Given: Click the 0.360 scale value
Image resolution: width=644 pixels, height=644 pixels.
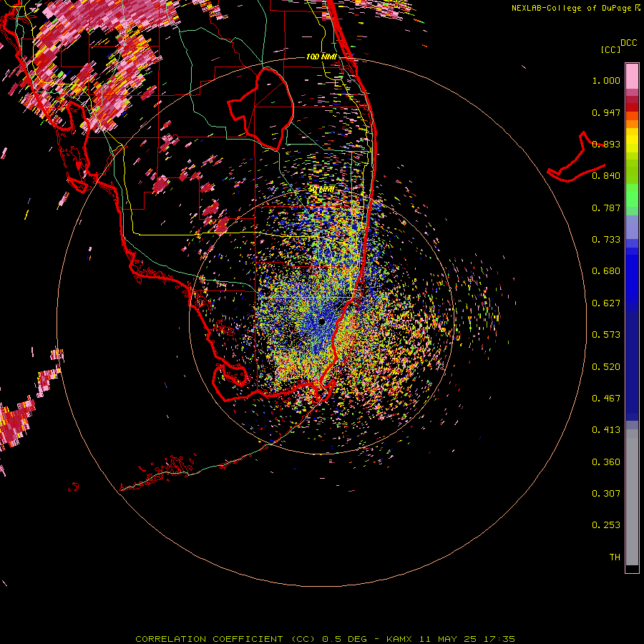Looking at the screenshot, I should tap(606, 462).
